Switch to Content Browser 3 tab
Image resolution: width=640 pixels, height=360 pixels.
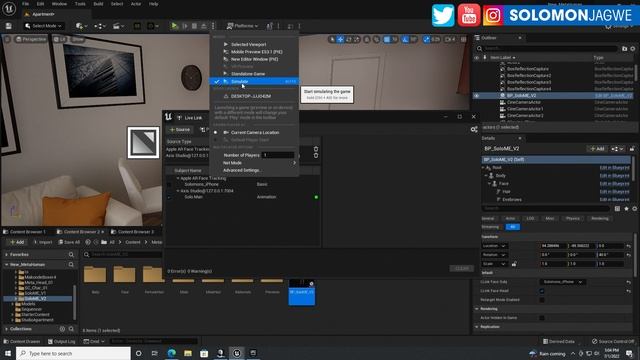coord(134,231)
